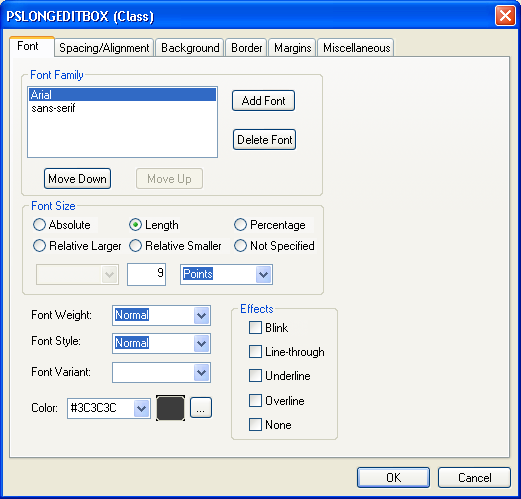Screen dimensions: 521x499
Task: Select Arial in the font family list
Action: click(x=122, y=95)
